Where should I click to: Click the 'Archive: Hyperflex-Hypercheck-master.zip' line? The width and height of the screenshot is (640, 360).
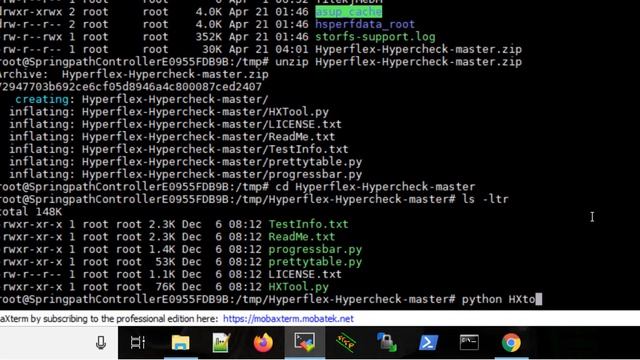click(134, 75)
